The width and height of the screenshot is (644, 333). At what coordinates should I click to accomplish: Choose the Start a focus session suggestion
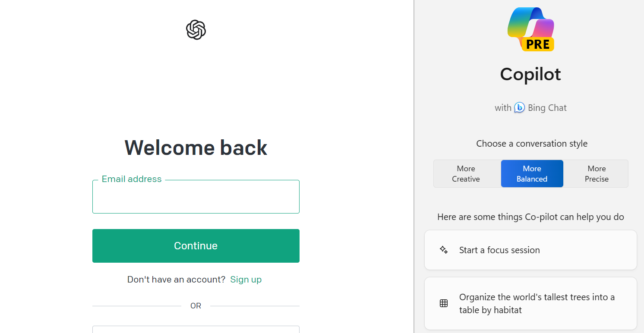(x=530, y=250)
